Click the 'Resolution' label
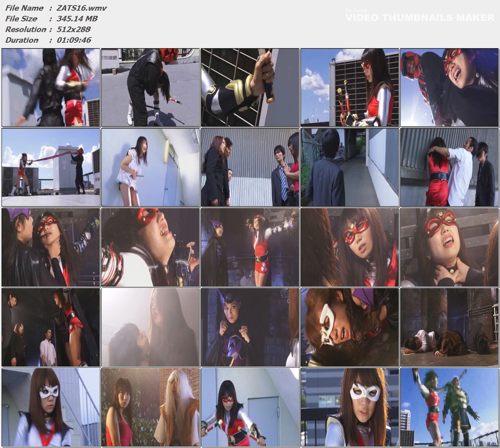This screenshot has height=448, width=500. point(26,29)
